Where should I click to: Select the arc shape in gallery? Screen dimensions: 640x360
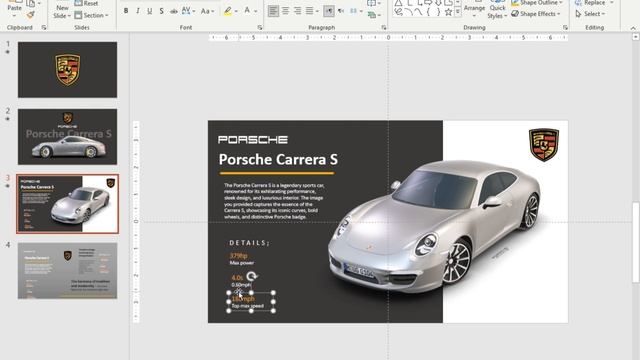409,12
